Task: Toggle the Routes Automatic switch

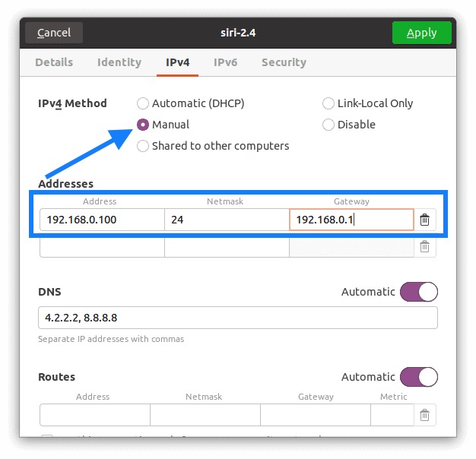Action: click(x=419, y=377)
